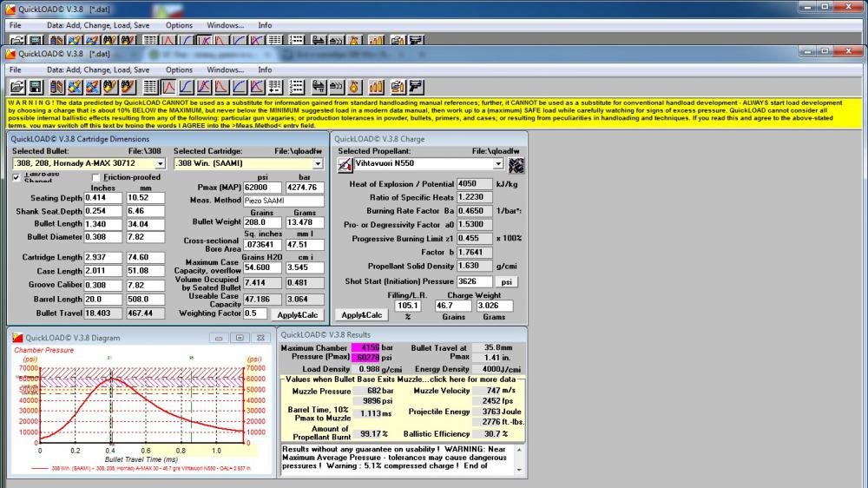868x488 pixels.
Task: Click the Bullet Length inches field
Action: pyautogui.click(x=103, y=224)
